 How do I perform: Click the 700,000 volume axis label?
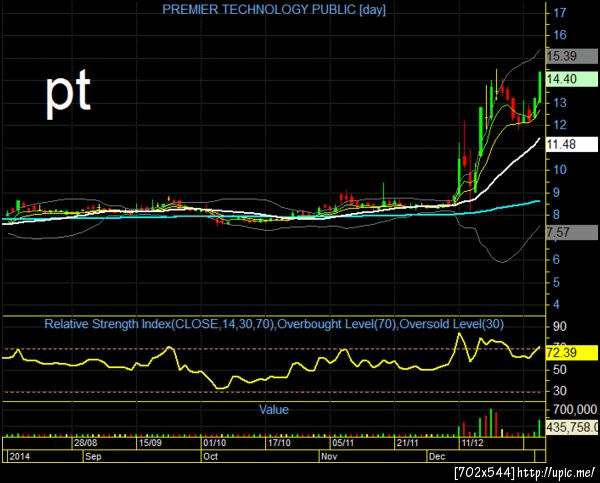(575, 410)
